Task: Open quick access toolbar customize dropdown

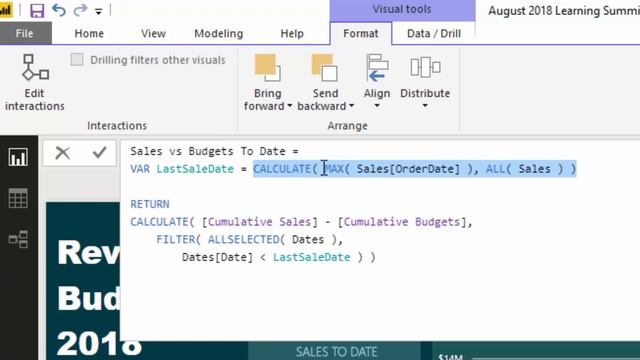Action: [x=98, y=11]
